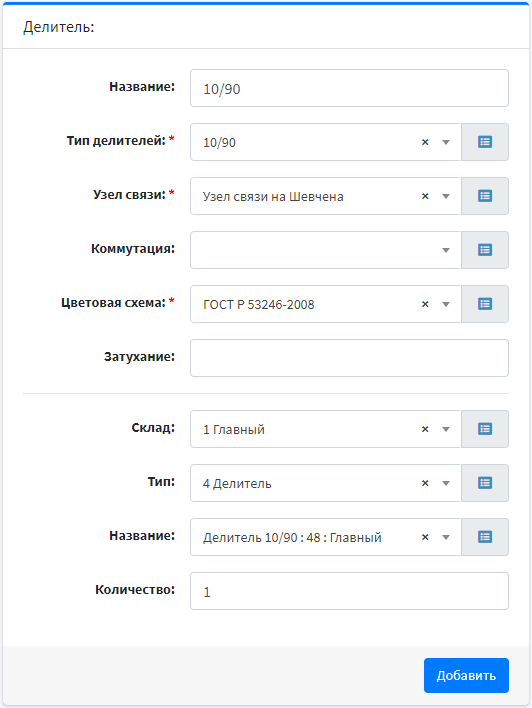Open list icon next to Тип делителей
The height and width of the screenshot is (708, 532).
pyautogui.click(x=485, y=142)
